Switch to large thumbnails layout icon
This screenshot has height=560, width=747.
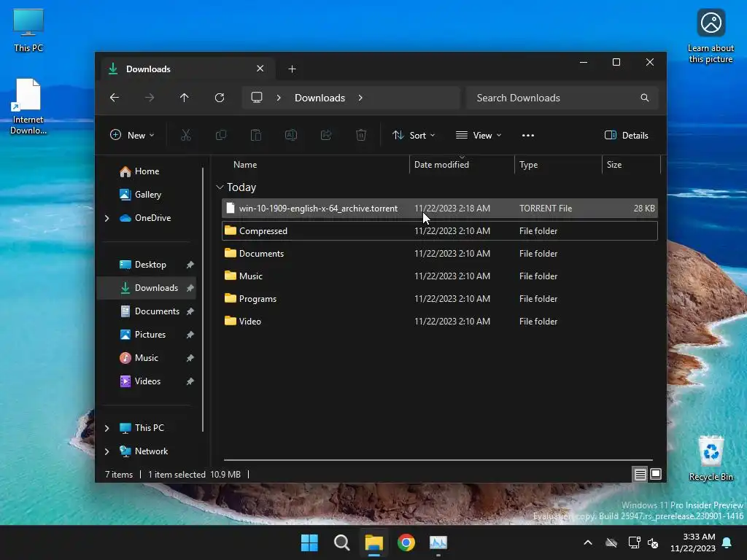656,474
